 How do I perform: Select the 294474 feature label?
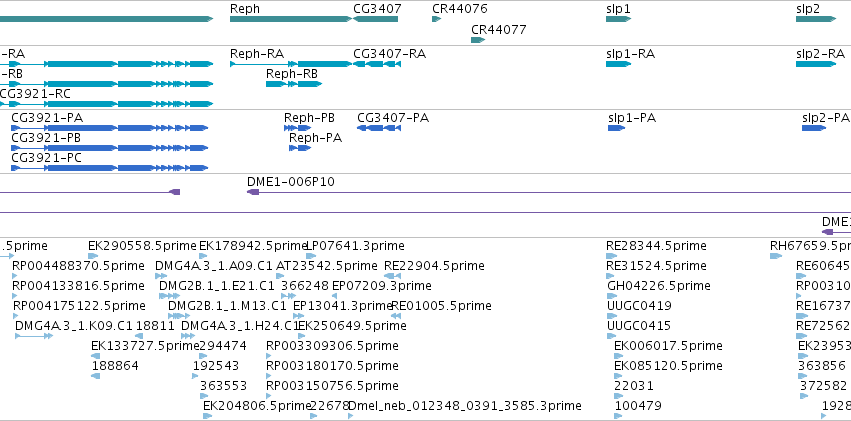223,347
